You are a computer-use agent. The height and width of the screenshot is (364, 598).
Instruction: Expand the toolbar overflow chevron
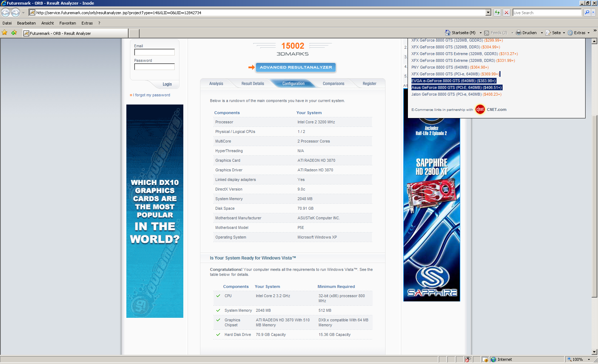pyautogui.click(x=595, y=31)
